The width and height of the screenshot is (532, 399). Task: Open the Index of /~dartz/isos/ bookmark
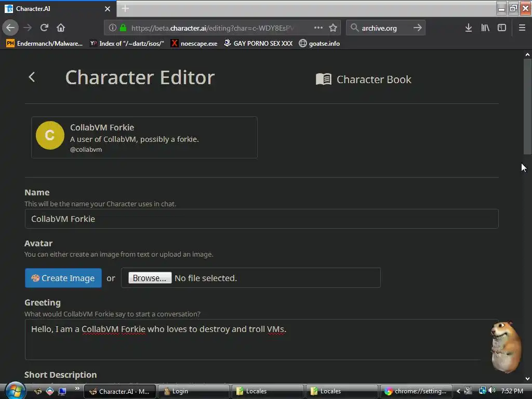127,44
